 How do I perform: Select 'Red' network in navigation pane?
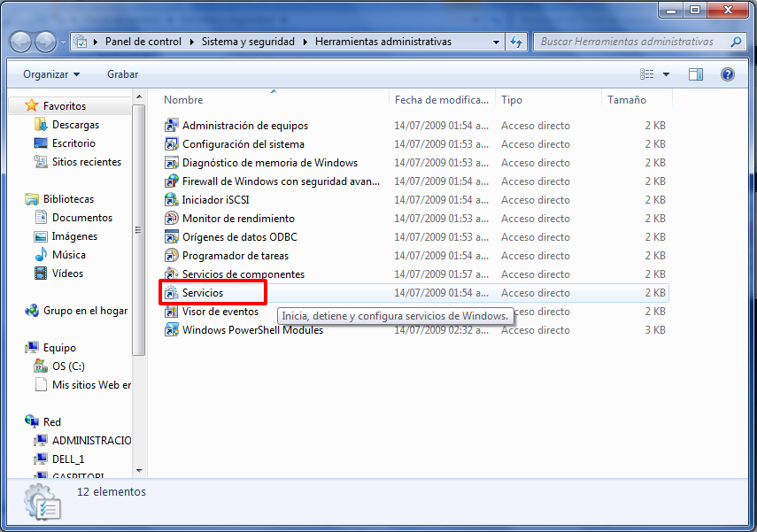coord(51,422)
